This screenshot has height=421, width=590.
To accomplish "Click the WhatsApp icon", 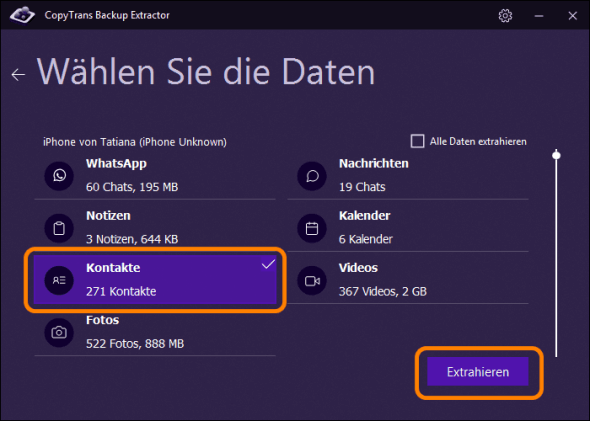I will tap(59, 176).
